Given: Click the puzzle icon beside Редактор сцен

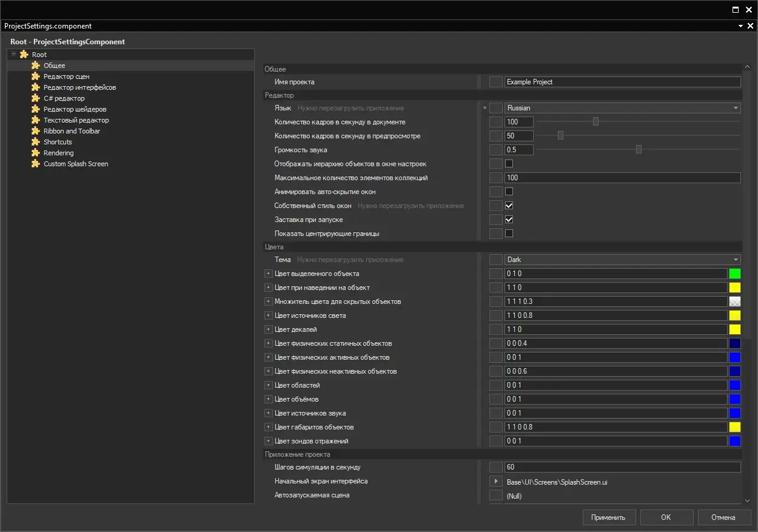Looking at the screenshot, I should (36, 76).
